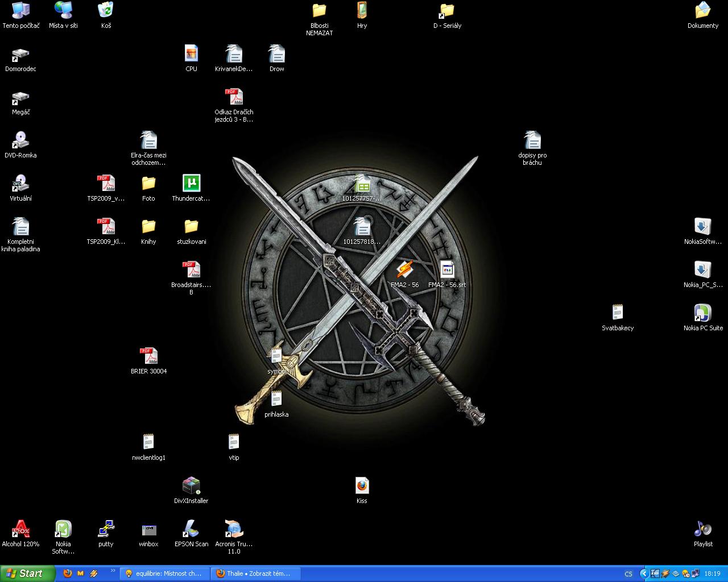
Task: Open the CS language indicator menu
Action: (x=628, y=573)
